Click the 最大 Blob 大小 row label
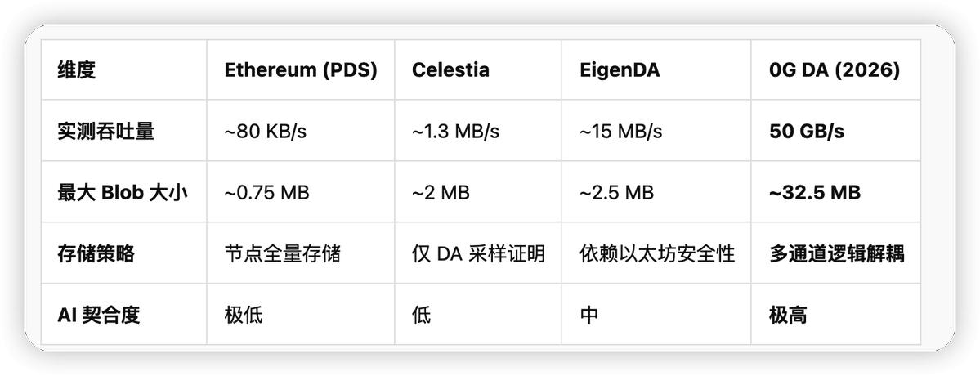Screen dimensions: 980x376 123,193
